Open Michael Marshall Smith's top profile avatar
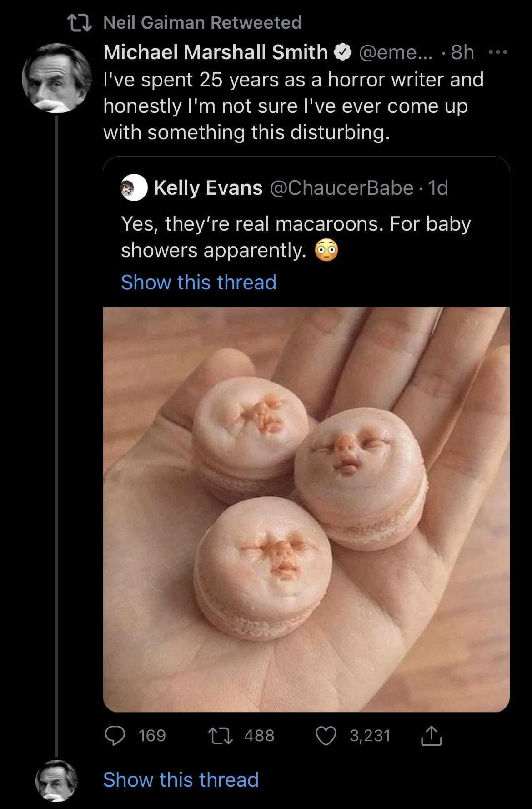Viewport: 532px width, 809px height. point(56,78)
